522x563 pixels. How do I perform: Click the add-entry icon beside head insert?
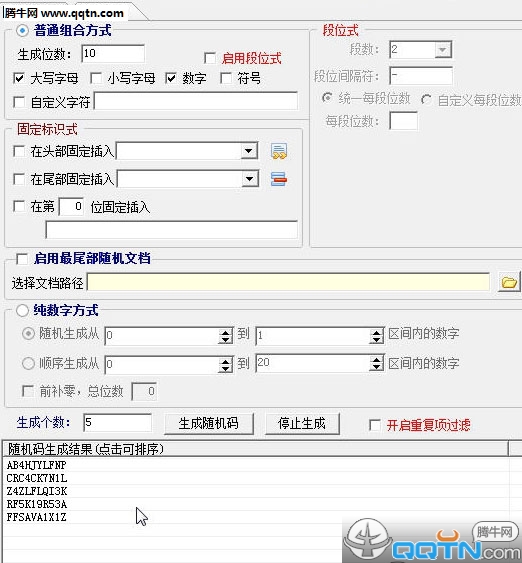click(x=279, y=151)
